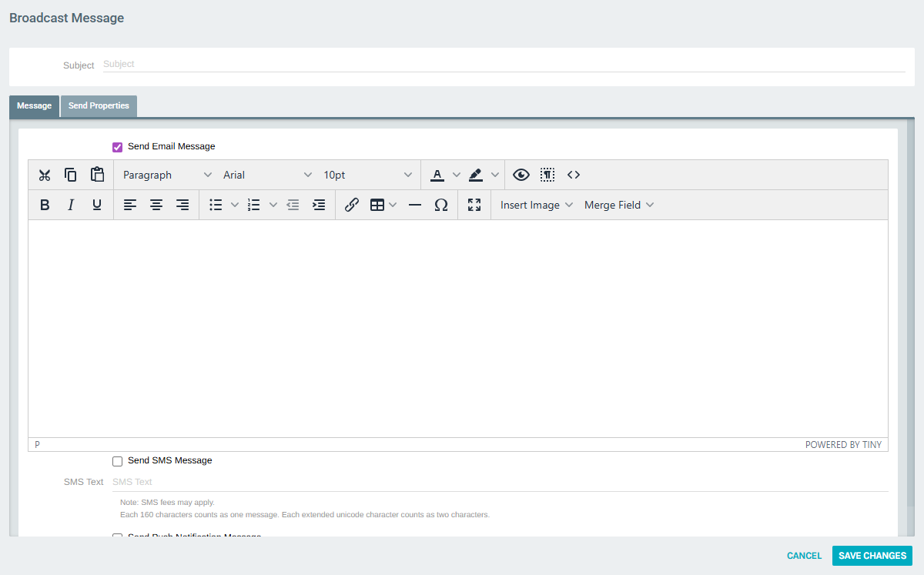Insert a horizontal line
This screenshot has height=575, width=924.
pos(415,205)
